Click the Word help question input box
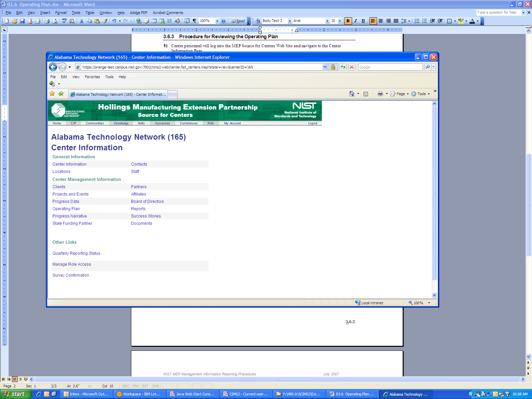This screenshot has width=532, height=399. [498, 13]
